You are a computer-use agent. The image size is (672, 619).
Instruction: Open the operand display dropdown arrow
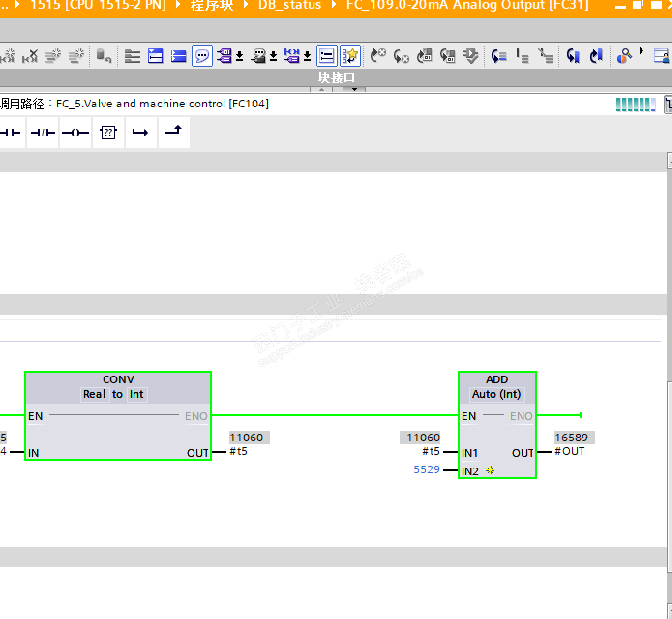click(x=239, y=57)
